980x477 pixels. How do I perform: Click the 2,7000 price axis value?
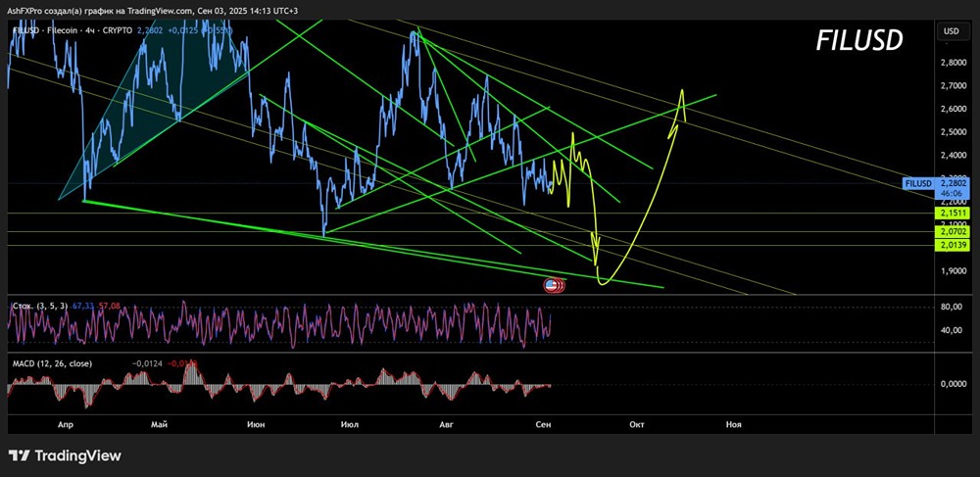click(953, 85)
